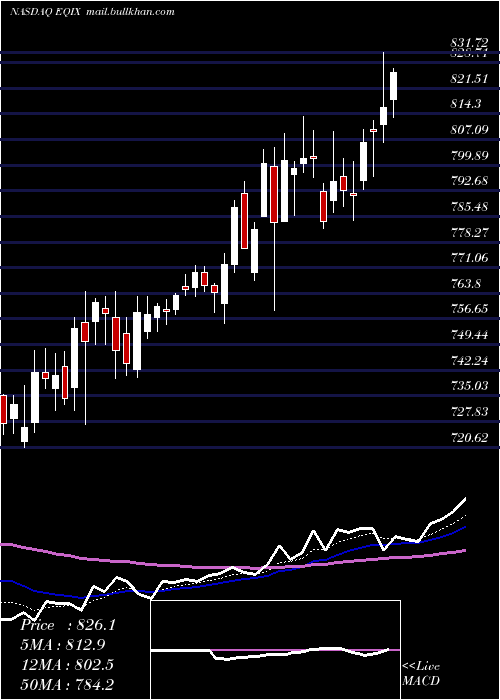This screenshot has height=700, width=500.
Task: Click the 5MA : 812.9 readout
Action: pyautogui.click(x=65, y=645)
